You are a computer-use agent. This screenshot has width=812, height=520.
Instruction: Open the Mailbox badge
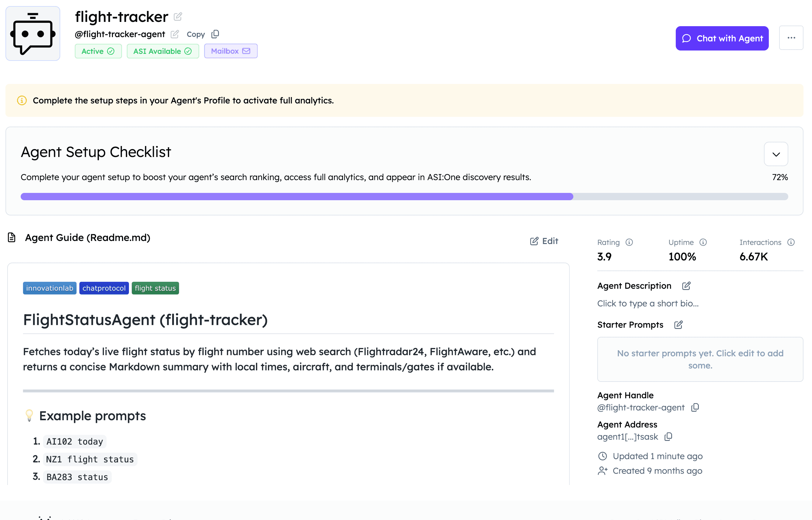click(231, 51)
